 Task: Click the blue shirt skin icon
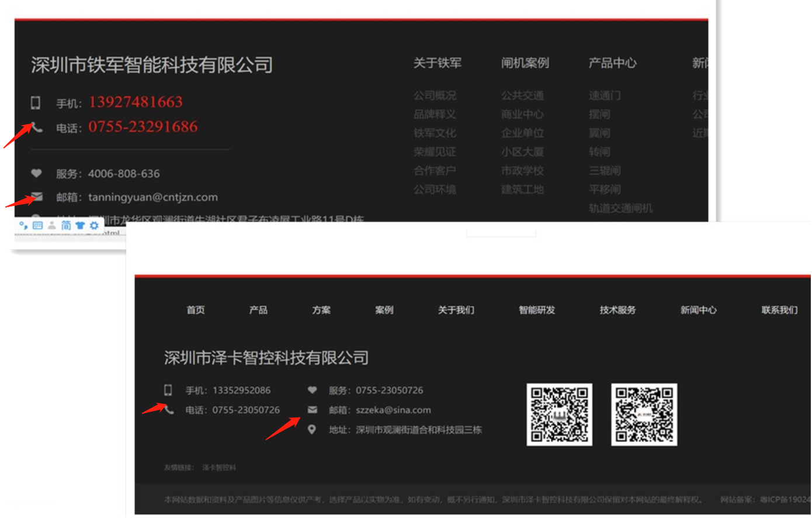(80, 225)
